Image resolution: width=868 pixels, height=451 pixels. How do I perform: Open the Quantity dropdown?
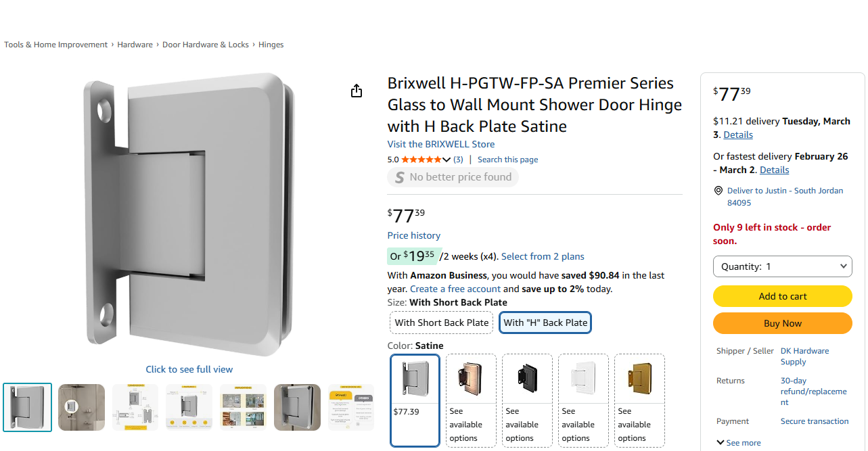click(783, 266)
